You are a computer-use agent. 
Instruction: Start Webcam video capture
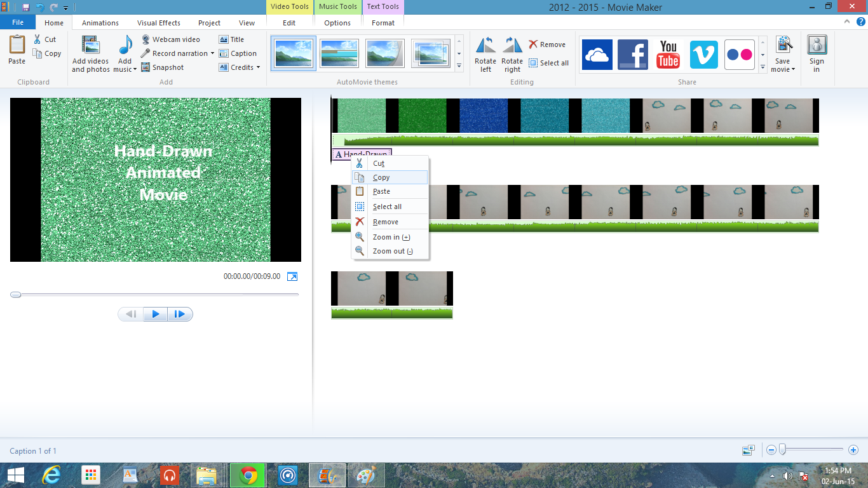170,39
